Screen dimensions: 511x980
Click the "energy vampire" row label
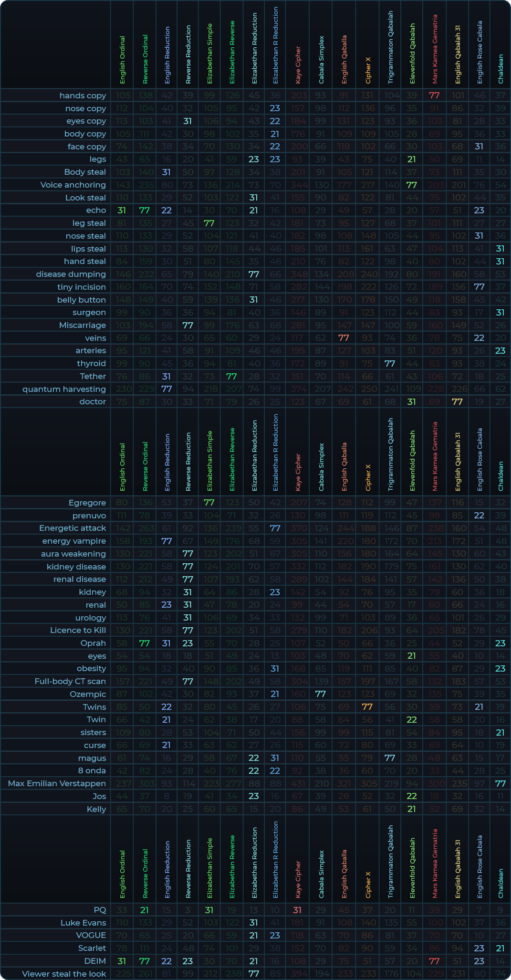coord(74,541)
